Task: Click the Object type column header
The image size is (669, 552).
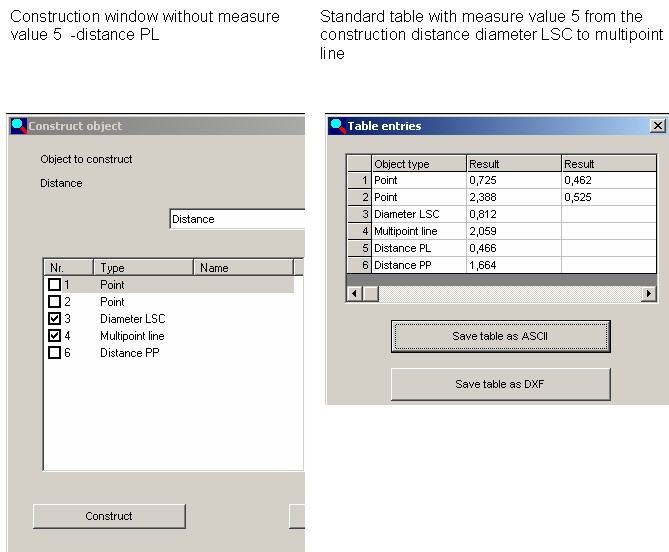Action: click(x=419, y=164)
